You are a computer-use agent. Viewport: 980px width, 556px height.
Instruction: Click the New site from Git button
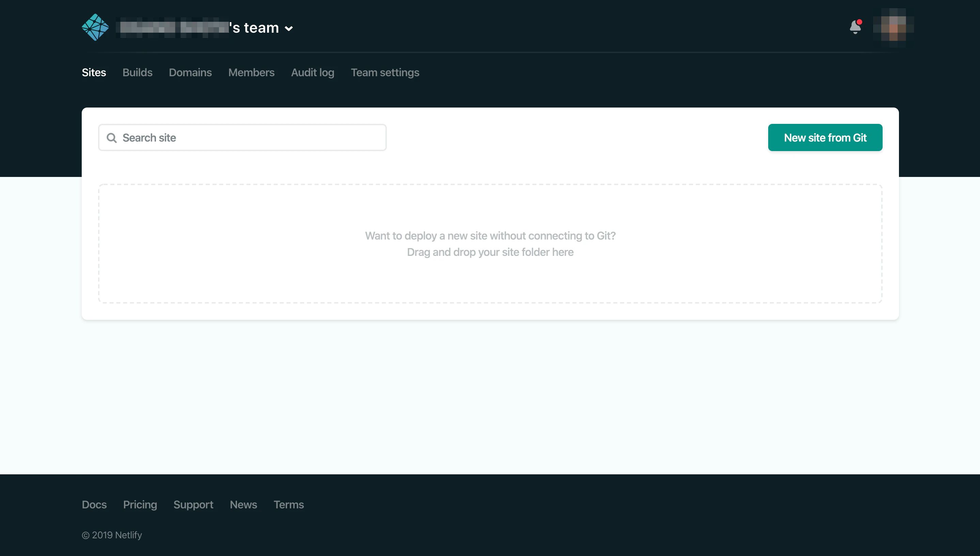[825, 137]
